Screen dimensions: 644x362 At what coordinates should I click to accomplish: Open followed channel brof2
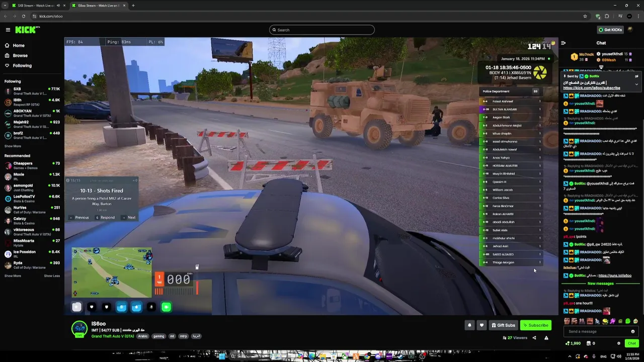(32, 135)
